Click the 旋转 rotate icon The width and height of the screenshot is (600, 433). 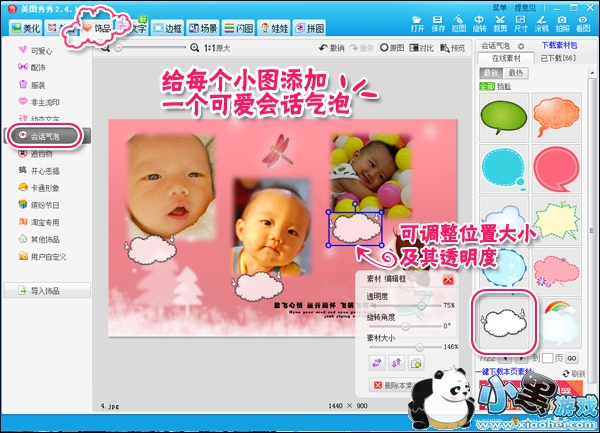tap(479, 24)
